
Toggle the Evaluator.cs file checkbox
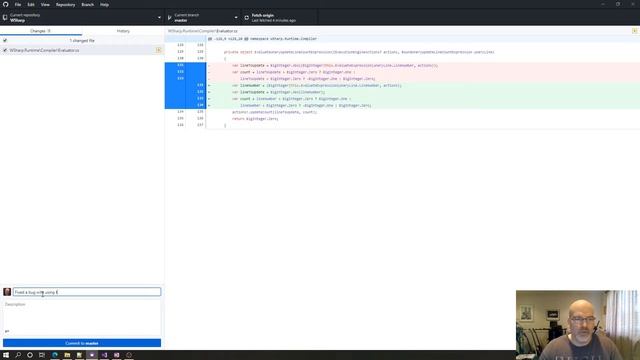point(5,50)
